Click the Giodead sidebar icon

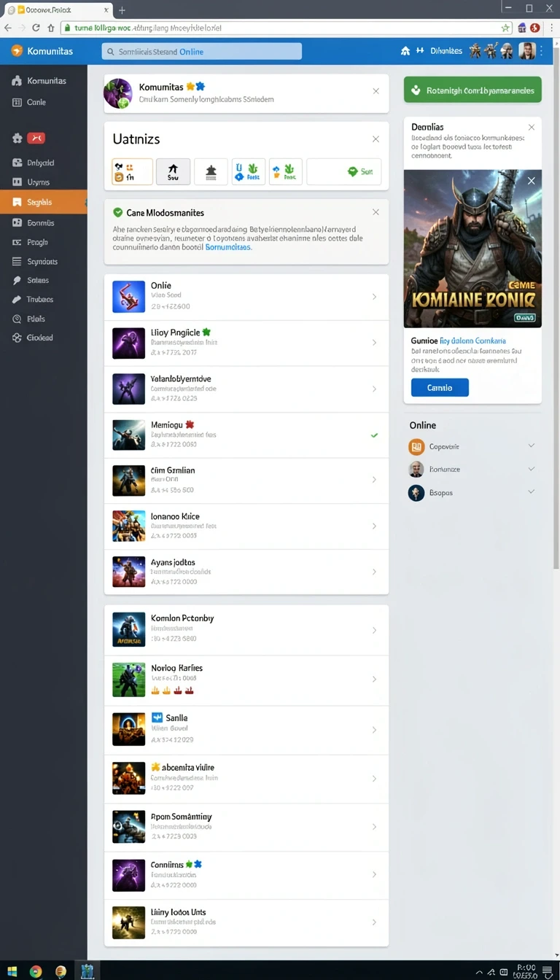[17, 338]
